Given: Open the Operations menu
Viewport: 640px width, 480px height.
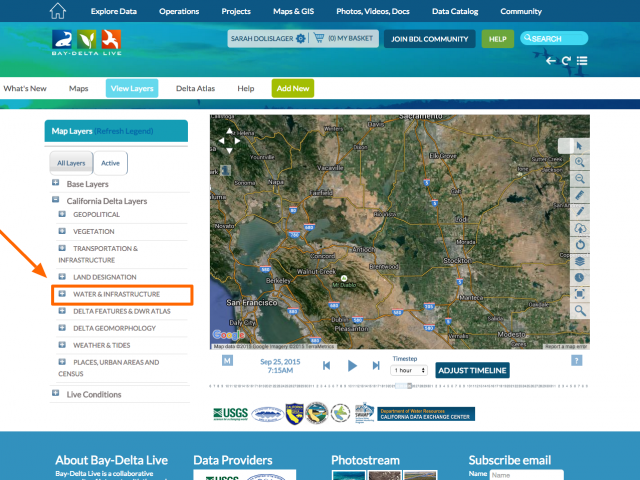Looking at the screenshot, I should (179, 11).
